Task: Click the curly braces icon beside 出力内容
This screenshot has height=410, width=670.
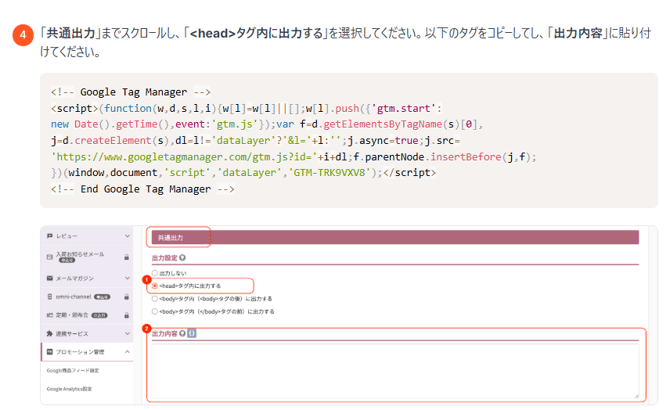Action: tap(191, 334)
